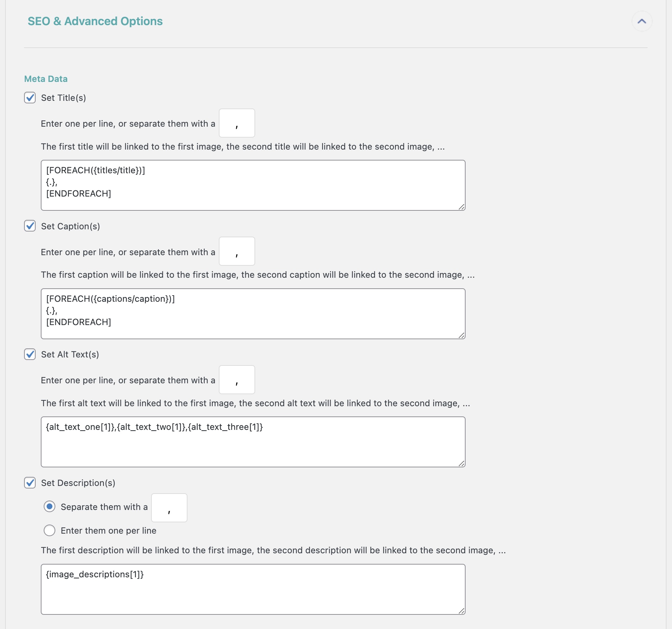Uncheck the Set Caption(s) checkbox
The height and width of the screenshot is (629, 672).
(x=30, y=226)
